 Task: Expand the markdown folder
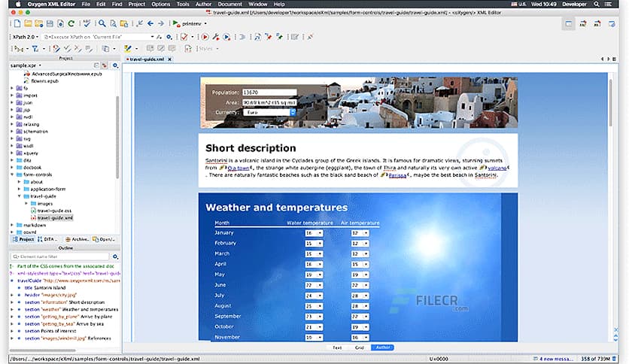point(12,226)
